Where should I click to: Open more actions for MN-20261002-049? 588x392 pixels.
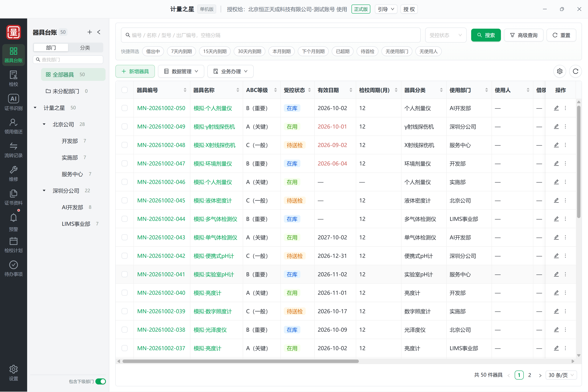[x=565, y=126]
